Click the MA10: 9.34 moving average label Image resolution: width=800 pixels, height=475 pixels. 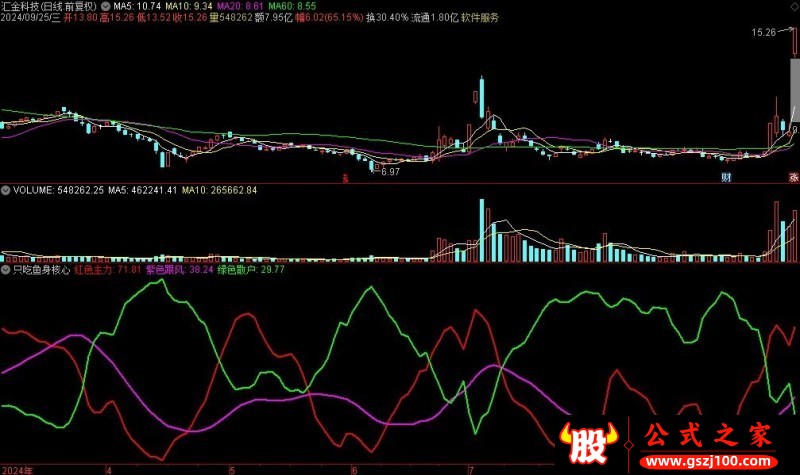(189, 6)
